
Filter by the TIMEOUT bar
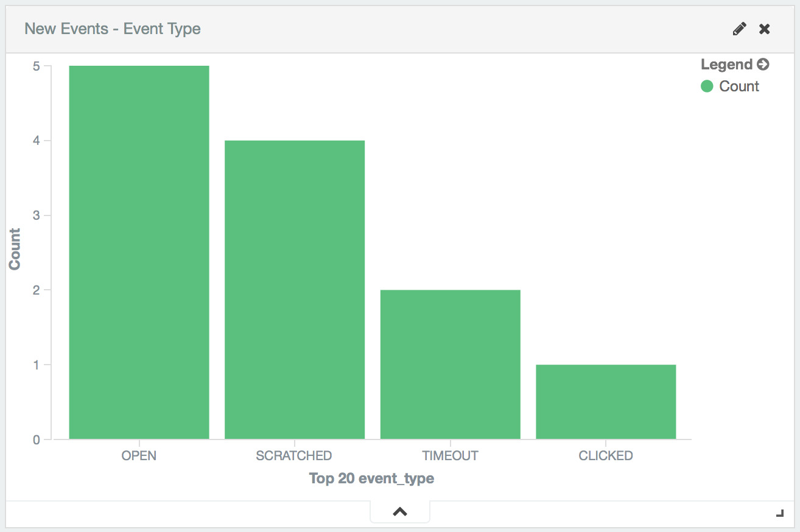point(451,364)
